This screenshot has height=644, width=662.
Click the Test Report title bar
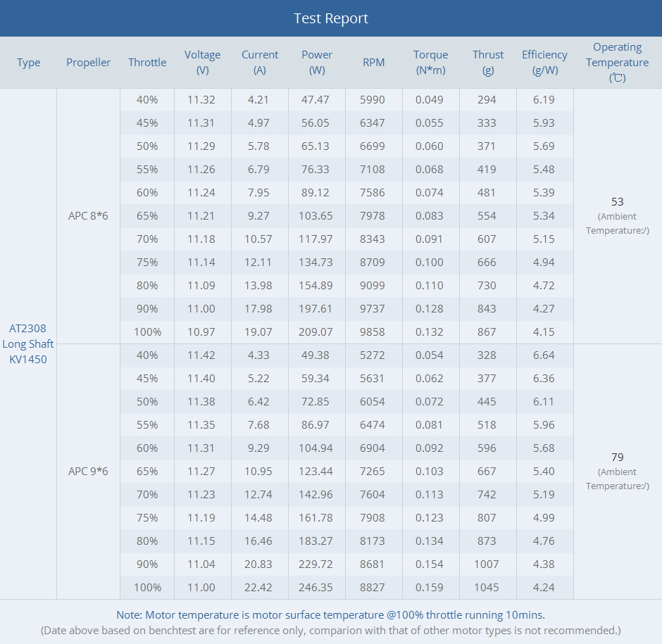pos(331,18)
